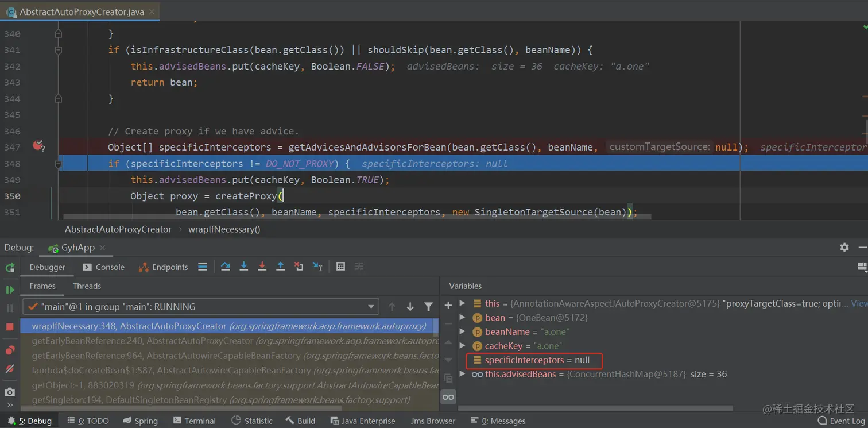Click Trace Current Stream Chain icon
The height and width of the screenshot is (428, 868).
359,267
